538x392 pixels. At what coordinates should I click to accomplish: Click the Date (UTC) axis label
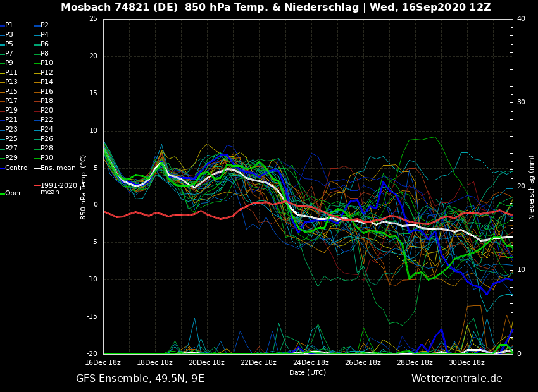pos(308,372)
